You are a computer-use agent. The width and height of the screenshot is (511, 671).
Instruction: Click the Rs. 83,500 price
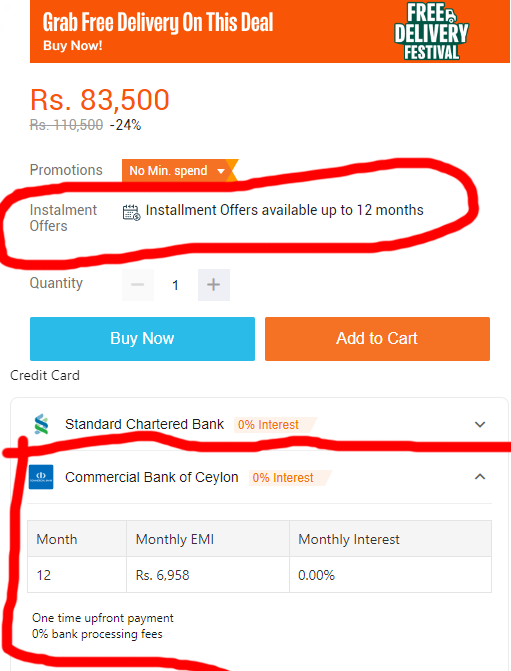100,100
